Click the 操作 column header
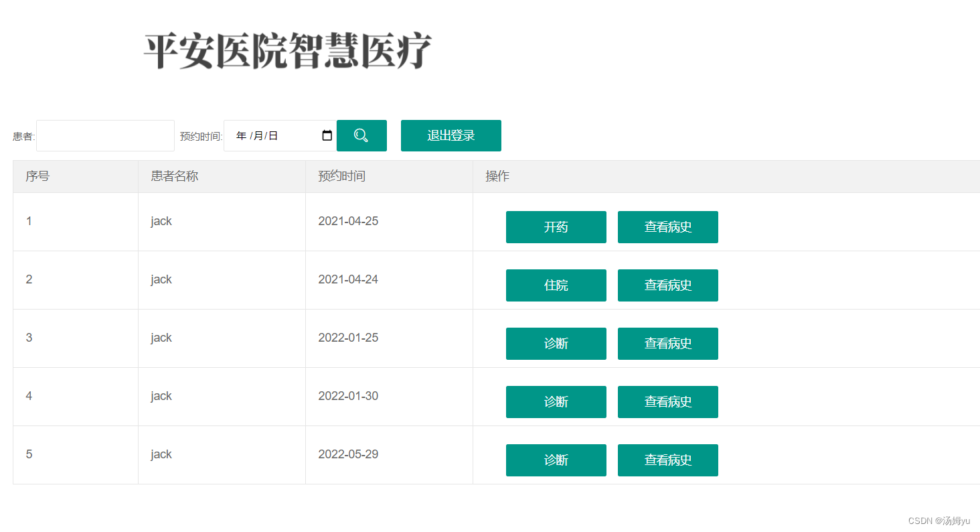Screen dimensions: 980x532 click(497, 176)
